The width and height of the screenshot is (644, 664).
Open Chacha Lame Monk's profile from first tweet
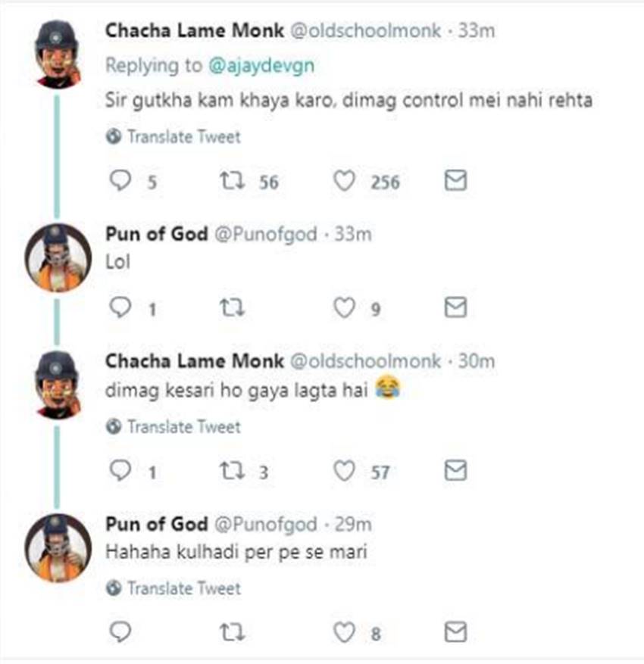[195, 30]
